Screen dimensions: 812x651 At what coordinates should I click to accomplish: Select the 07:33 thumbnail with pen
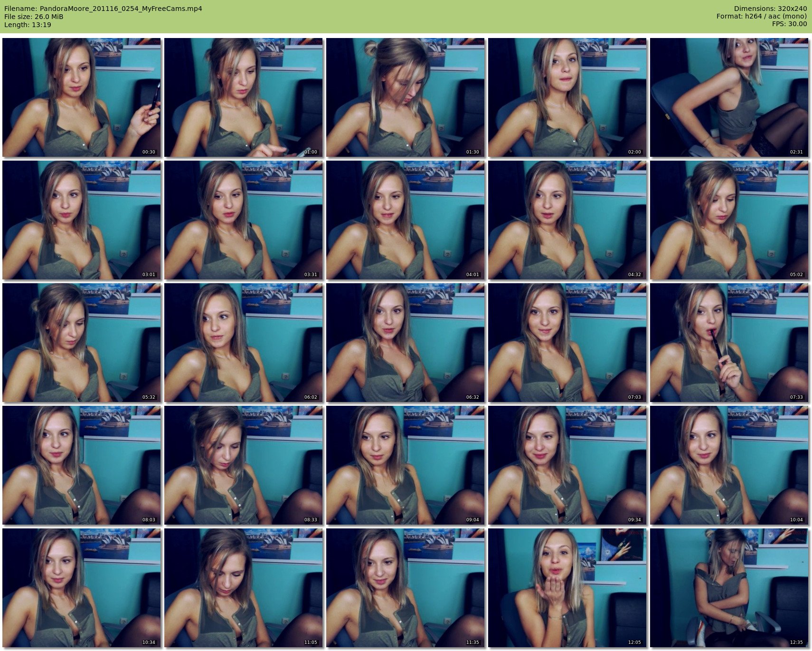729,343
